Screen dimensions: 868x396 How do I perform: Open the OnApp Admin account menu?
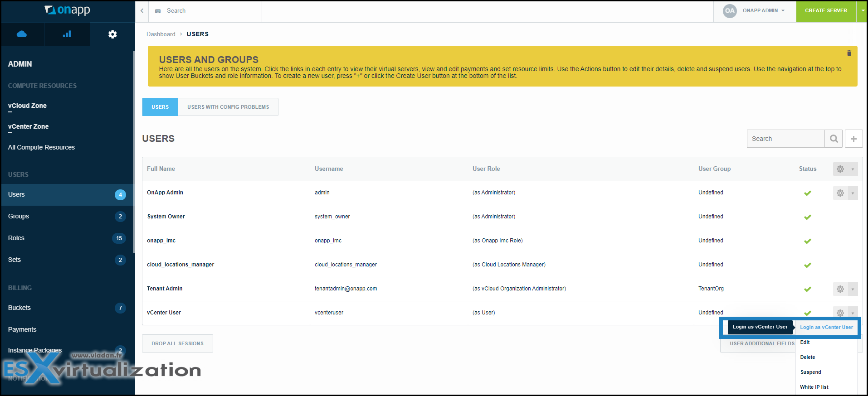click(763, 10)
